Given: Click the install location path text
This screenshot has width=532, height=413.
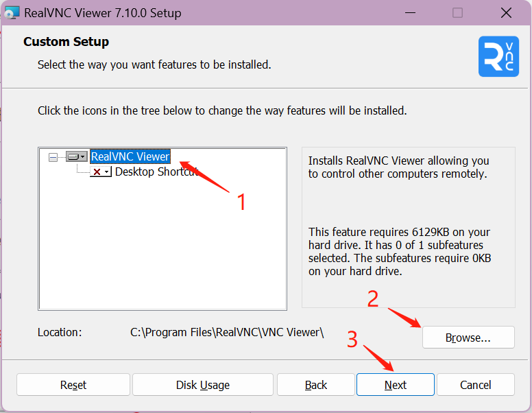Looking at the screenshot, I should [227, 332].
